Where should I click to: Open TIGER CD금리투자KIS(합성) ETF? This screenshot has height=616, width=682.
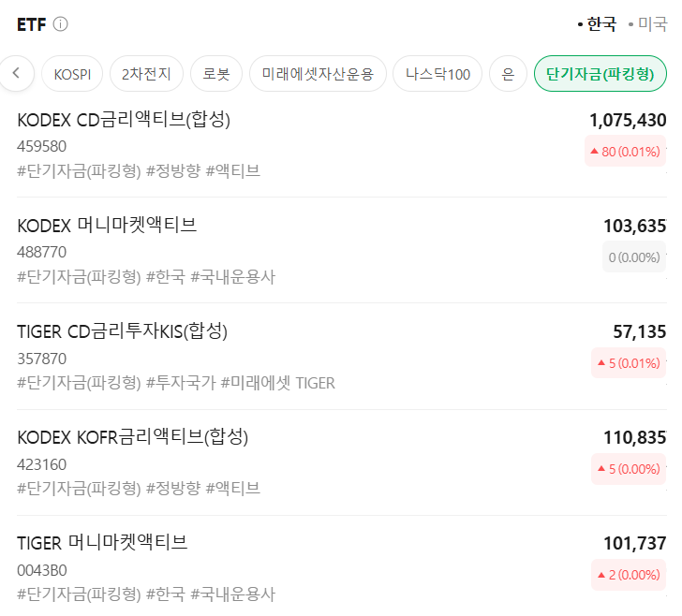pyautogui.click(x=122, y=331)
